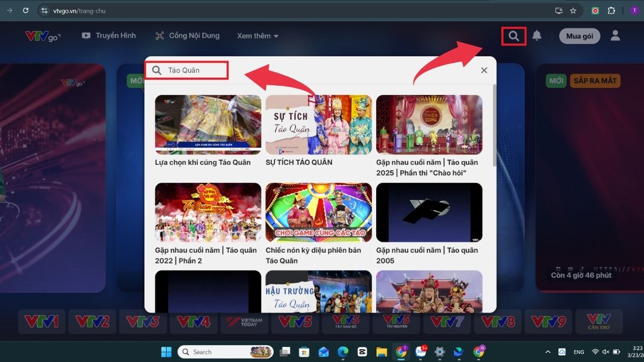Expand hidden icons in the system tray
This screenshot has height=362, width=644.
point(548,352)
